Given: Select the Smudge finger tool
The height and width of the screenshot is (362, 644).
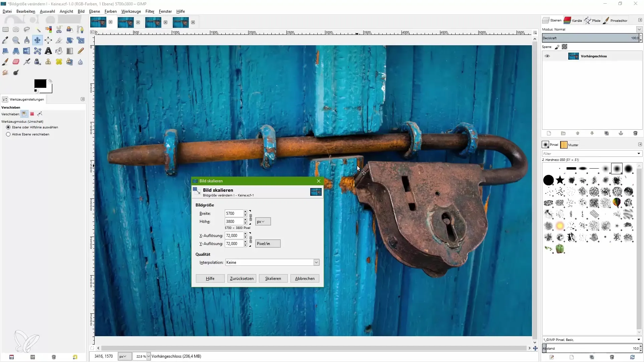Looking at the screenshot, I should click(5, 72).
